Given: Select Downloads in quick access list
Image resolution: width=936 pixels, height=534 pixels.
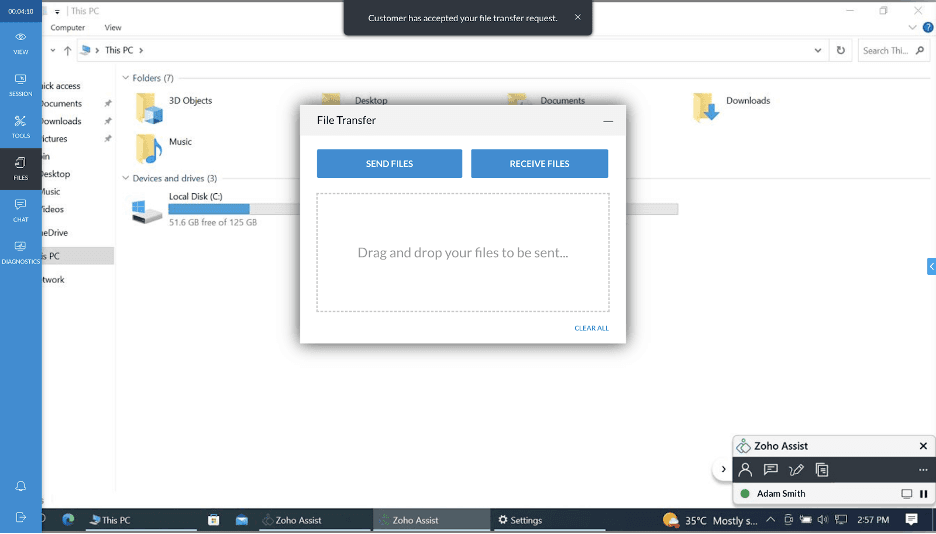Looking at the screenshot, I should coord(61,121).
